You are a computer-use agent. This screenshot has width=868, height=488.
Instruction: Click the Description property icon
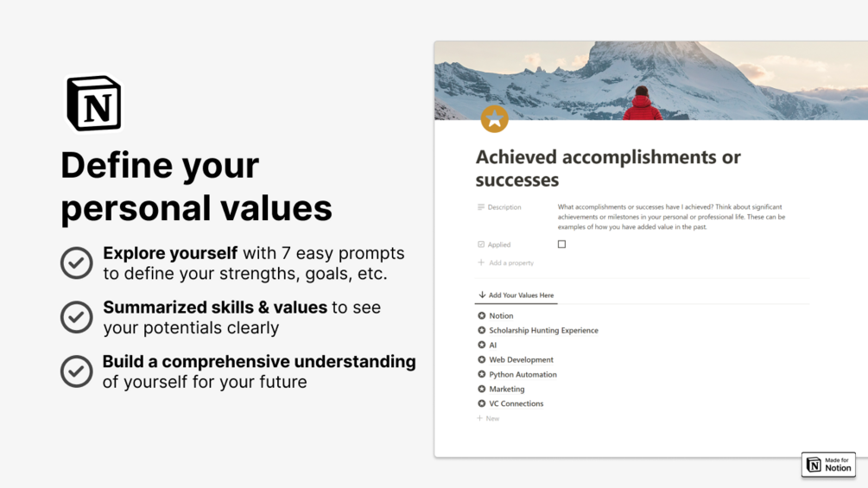(481, 207)
